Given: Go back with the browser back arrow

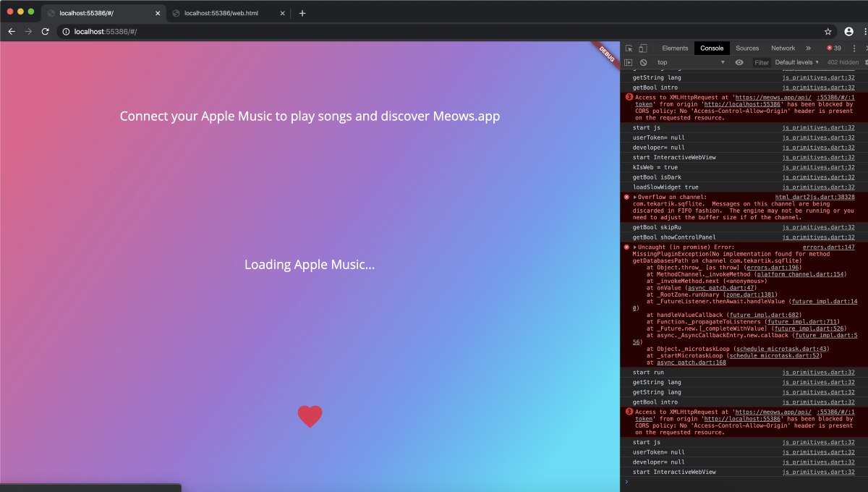Looking at the screenshot, I should 12,32.
